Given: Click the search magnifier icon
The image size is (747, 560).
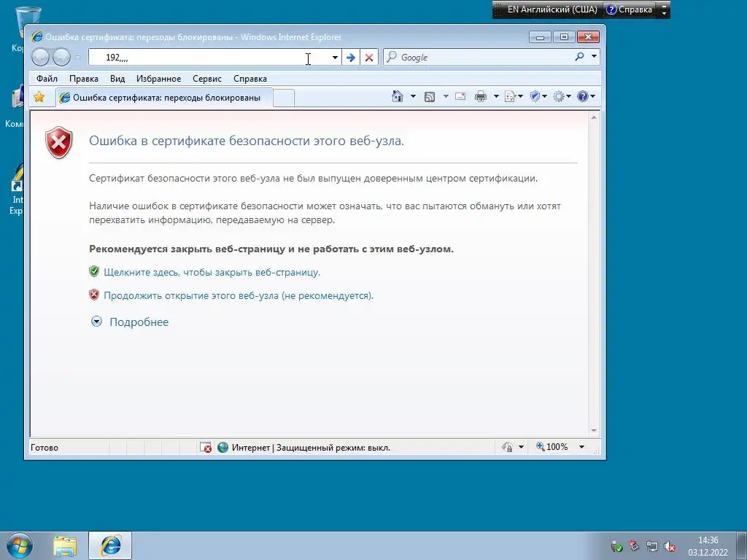Looking at the screenshot, I should (579, 57).
